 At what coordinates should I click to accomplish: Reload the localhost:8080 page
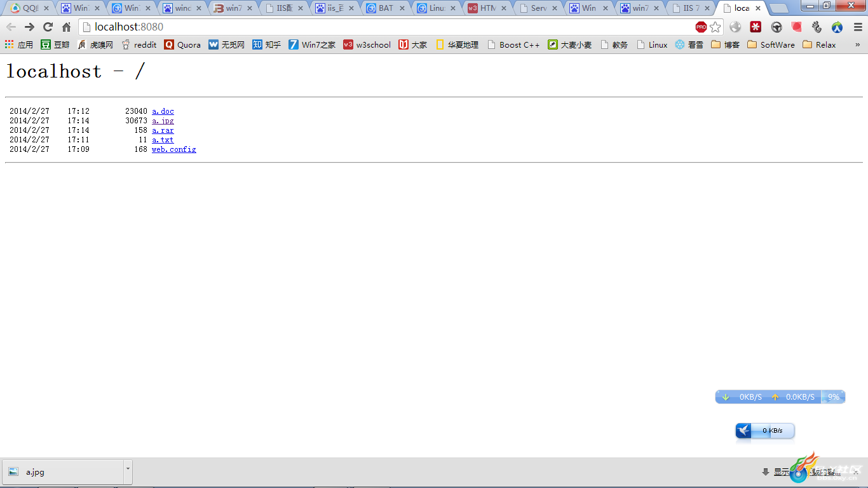48,27
